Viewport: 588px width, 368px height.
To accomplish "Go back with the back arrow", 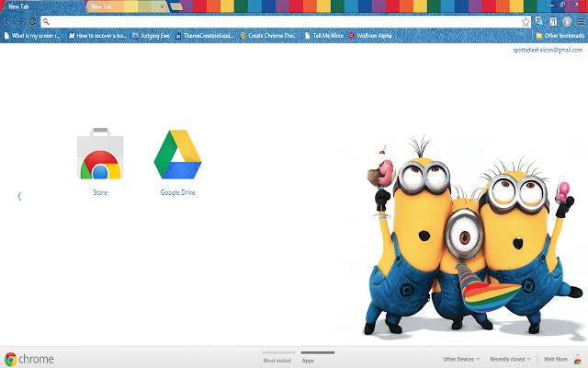I will (8, 22).
